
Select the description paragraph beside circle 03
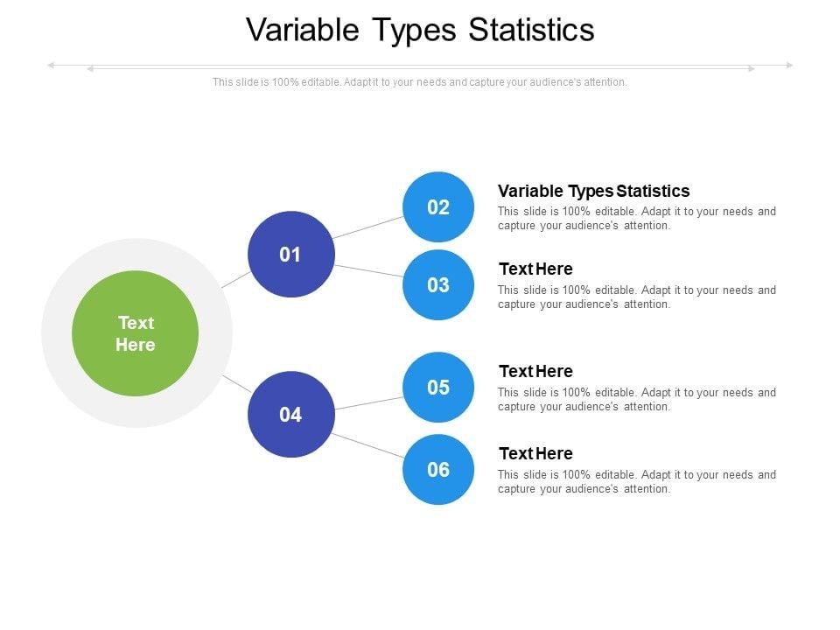(x=636, y=297)
